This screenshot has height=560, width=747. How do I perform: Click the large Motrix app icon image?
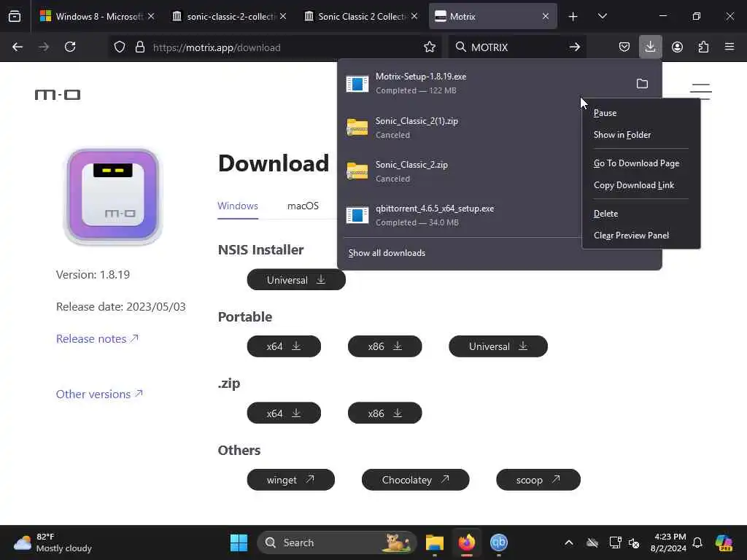click(x=113, y=196)
